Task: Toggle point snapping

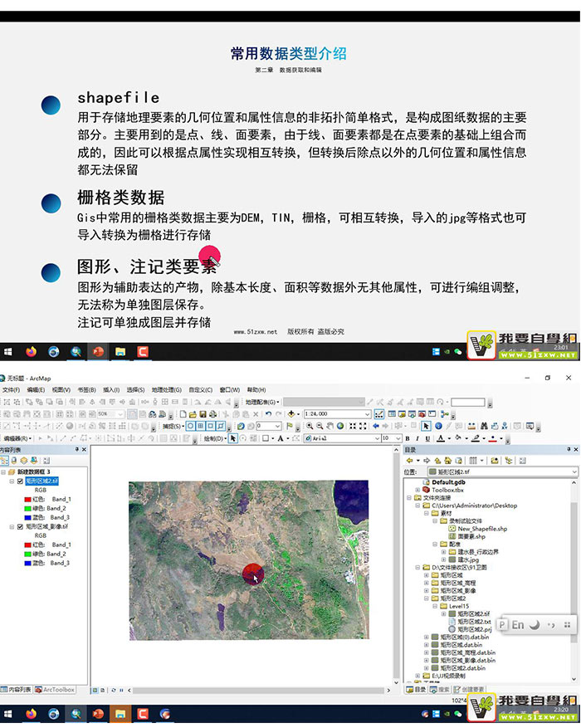Action: click(190, 426)
